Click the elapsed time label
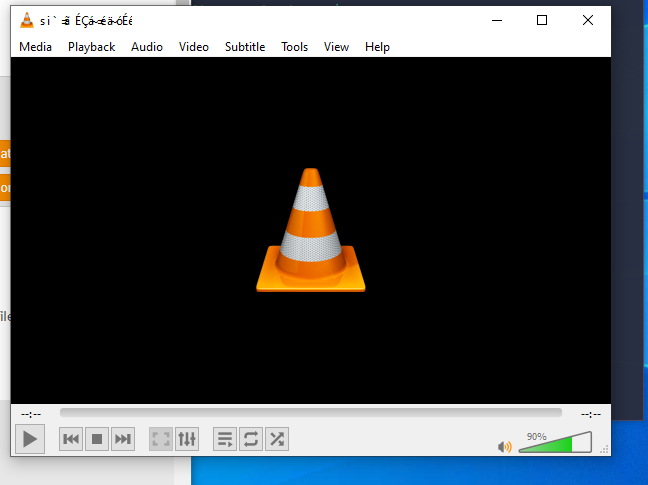 point(31,414)
